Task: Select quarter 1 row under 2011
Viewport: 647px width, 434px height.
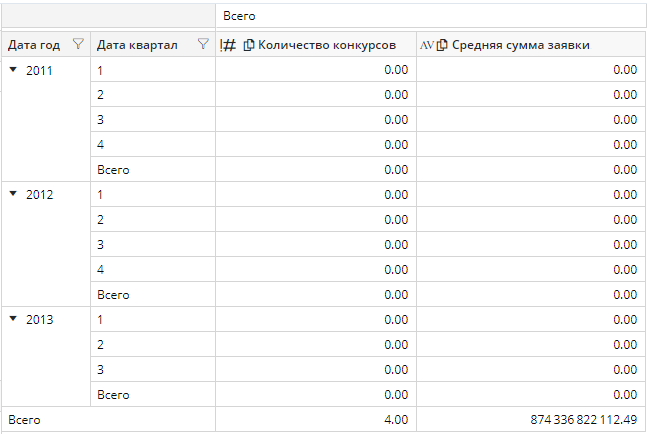Action: [x=100, y=70]
